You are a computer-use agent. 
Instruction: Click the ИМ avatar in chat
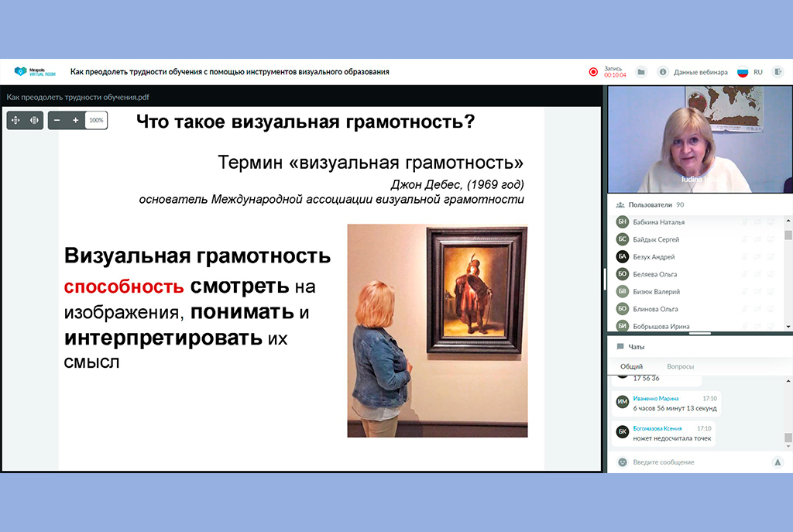622,402
